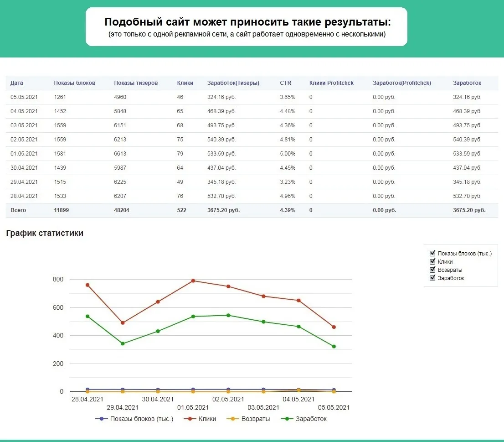Disable the "Возвраты" series checkbox
This screenshot has width=504, height=442.
432,270
